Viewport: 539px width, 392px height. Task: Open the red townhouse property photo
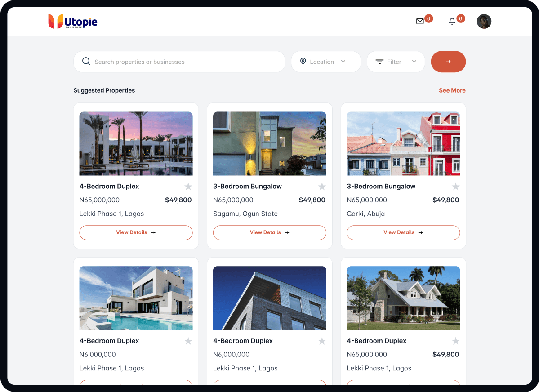click(403, 143)
